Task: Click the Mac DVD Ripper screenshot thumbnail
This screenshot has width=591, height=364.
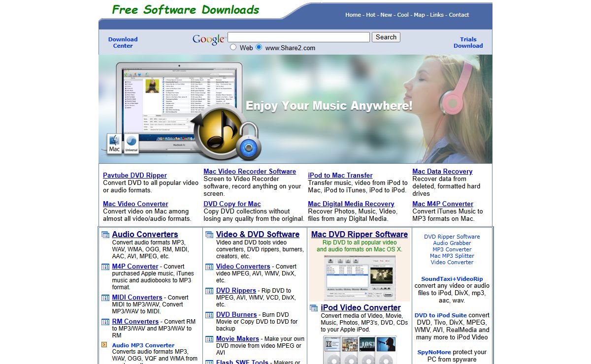Action: (360, 277)
